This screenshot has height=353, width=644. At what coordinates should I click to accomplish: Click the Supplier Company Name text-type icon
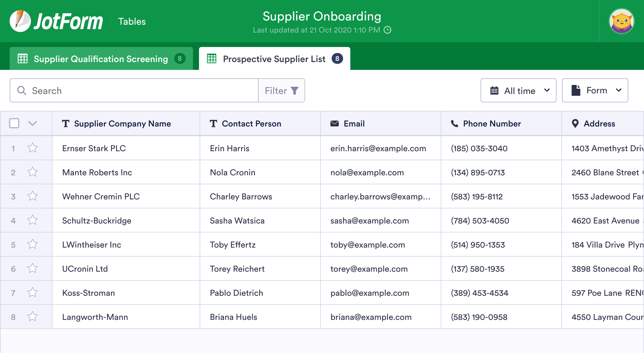[66, 123]
